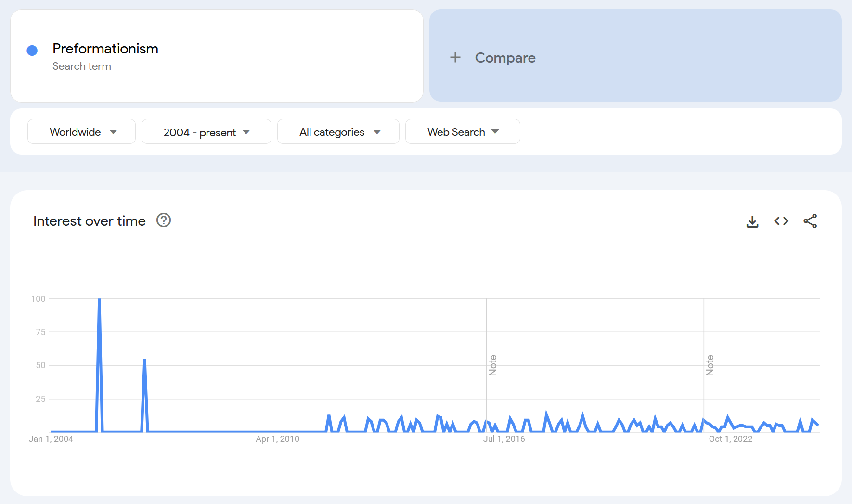Add a comparison term via Compare
Screen dimensions: 852x504
coord(635,55)
